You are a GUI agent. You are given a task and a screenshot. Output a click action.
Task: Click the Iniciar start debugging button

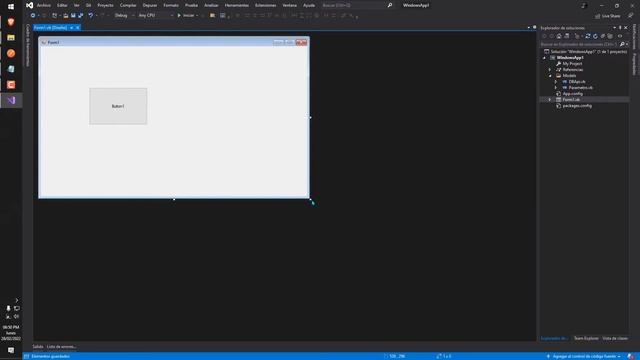pos(186,16)
